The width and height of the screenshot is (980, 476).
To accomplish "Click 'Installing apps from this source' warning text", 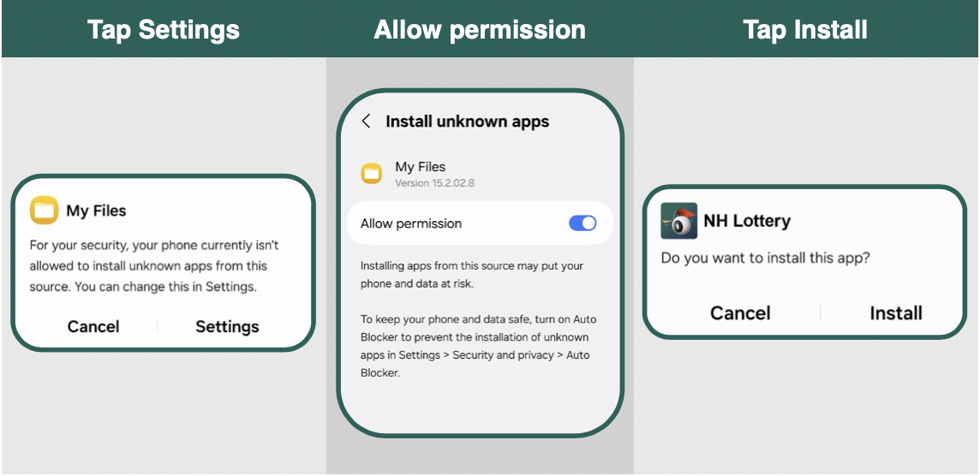I will pos(472,275).
